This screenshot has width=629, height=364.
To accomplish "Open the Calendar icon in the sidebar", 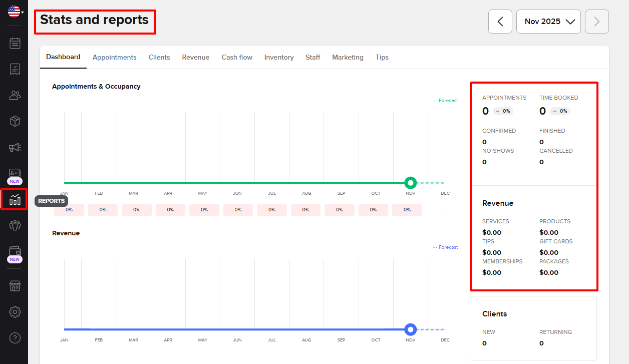I will (15, 43).
